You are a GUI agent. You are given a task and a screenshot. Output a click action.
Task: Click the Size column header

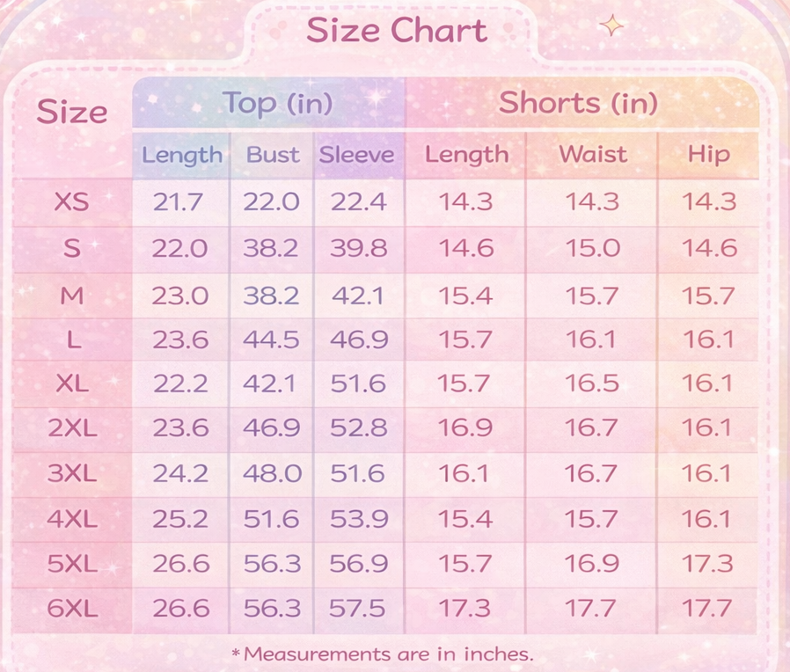pyautogui.click(x=72, y=112)
